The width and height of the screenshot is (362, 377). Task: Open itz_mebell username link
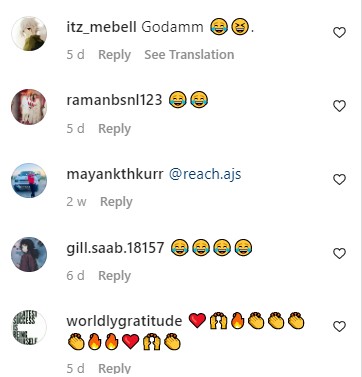101,27
